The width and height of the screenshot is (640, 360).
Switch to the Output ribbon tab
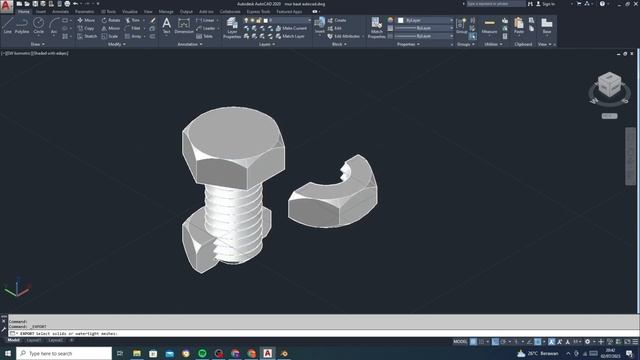click(x=186, y=11)
